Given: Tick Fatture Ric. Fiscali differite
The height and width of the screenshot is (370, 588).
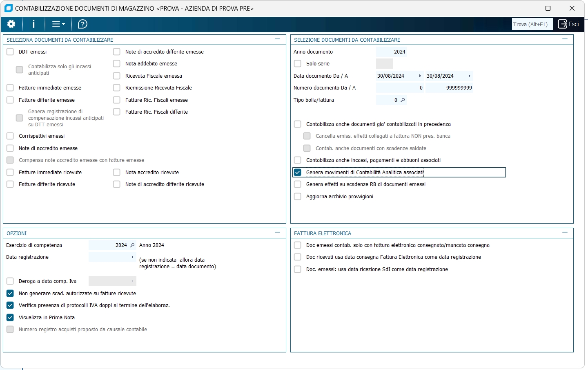Looking at the screenshot, I should [x=117, y=112].
